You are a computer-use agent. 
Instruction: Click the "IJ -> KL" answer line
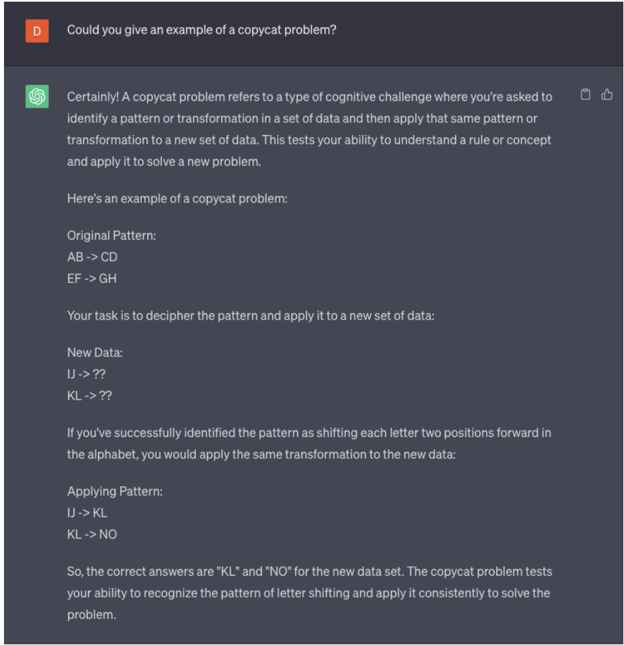tap(89, 513)
